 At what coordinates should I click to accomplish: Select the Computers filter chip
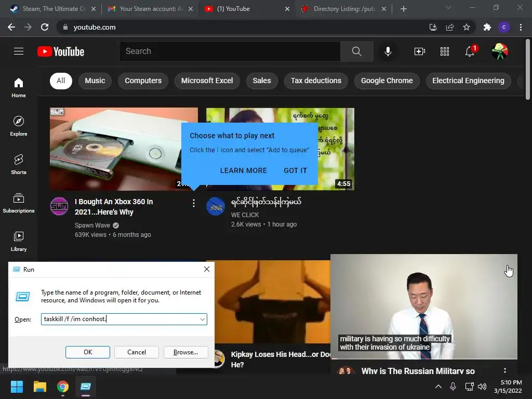[x=143, y=81]
